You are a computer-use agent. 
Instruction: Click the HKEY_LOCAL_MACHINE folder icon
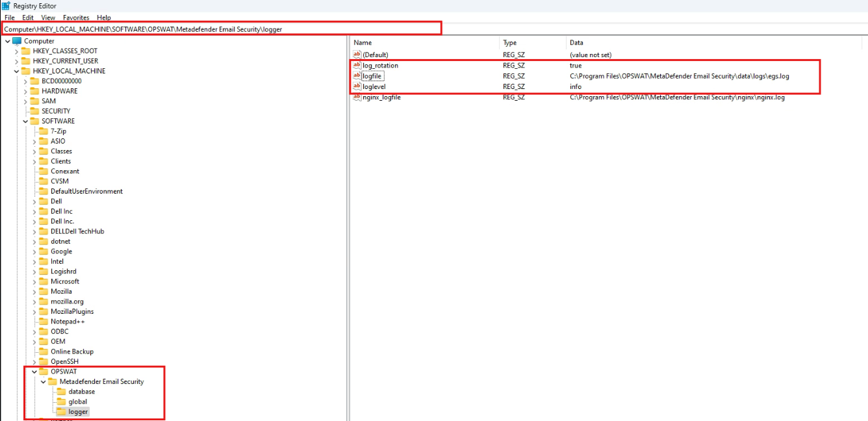[26, 71]
